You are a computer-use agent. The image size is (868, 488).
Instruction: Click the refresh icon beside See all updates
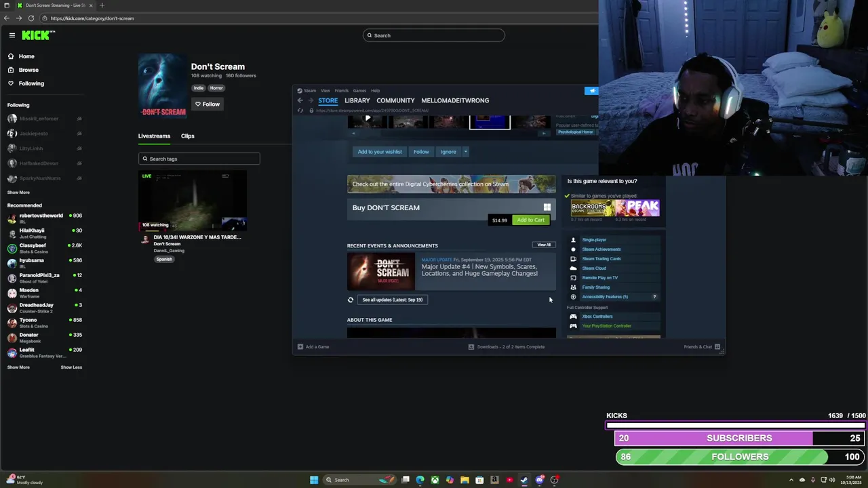click(x=351, y=300)
